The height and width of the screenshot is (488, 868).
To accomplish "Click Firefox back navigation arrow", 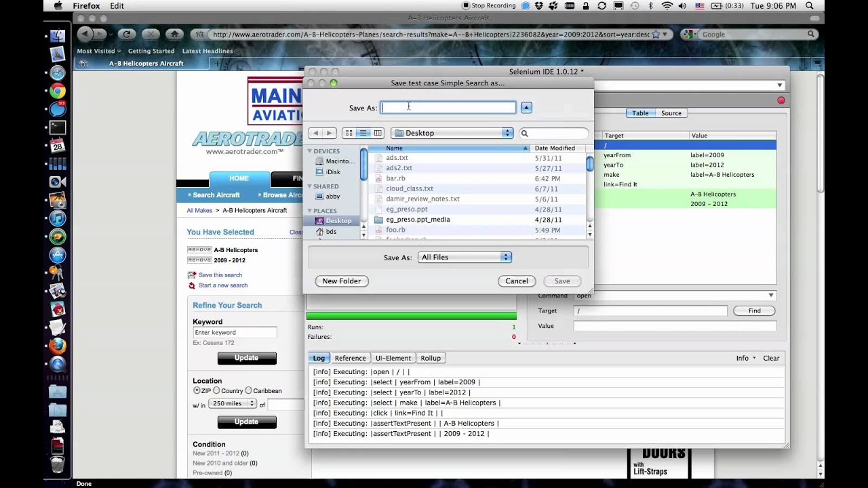I will coord(85,34).
